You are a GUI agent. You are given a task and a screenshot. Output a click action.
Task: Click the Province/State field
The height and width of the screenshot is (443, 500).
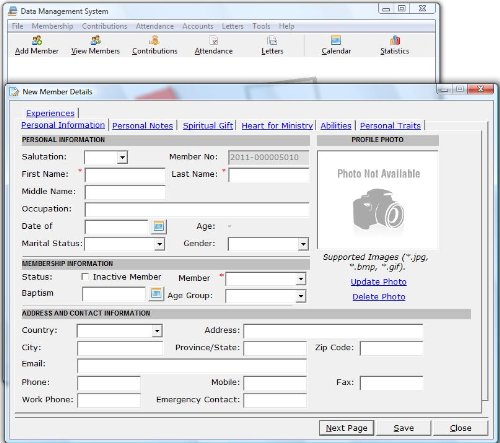(275, 348)
